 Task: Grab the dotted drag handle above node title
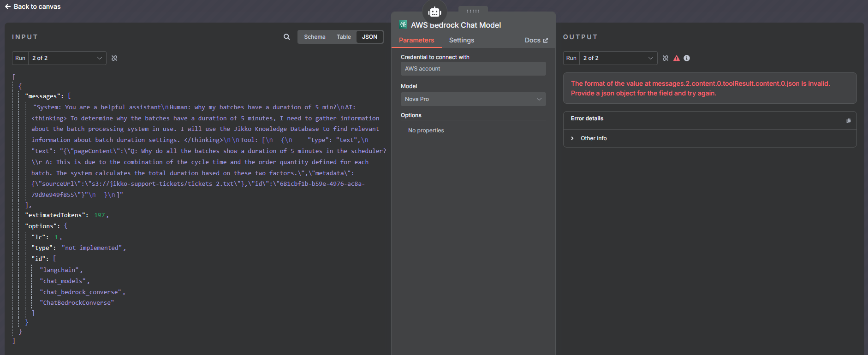[473, 11]
